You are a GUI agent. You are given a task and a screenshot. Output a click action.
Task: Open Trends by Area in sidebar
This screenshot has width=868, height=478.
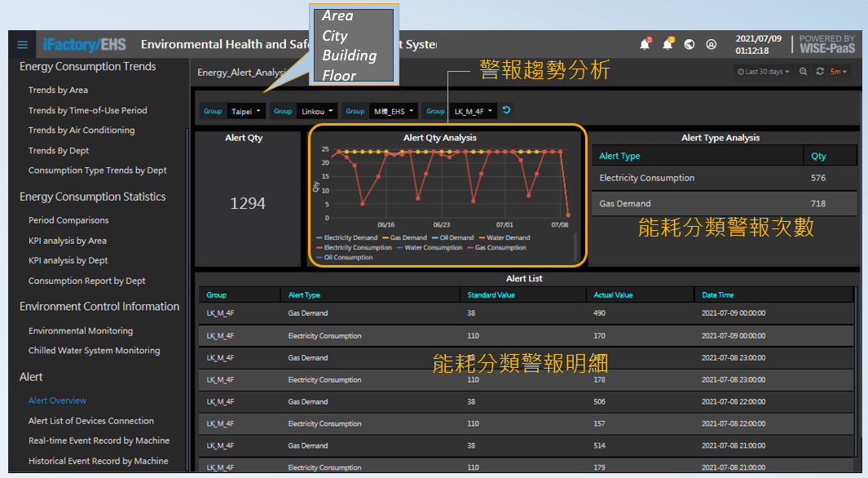pos(58,90)
